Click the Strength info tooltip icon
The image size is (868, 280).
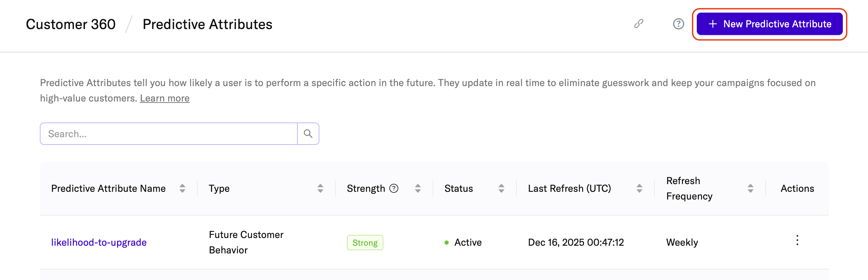tap(394, 188)
